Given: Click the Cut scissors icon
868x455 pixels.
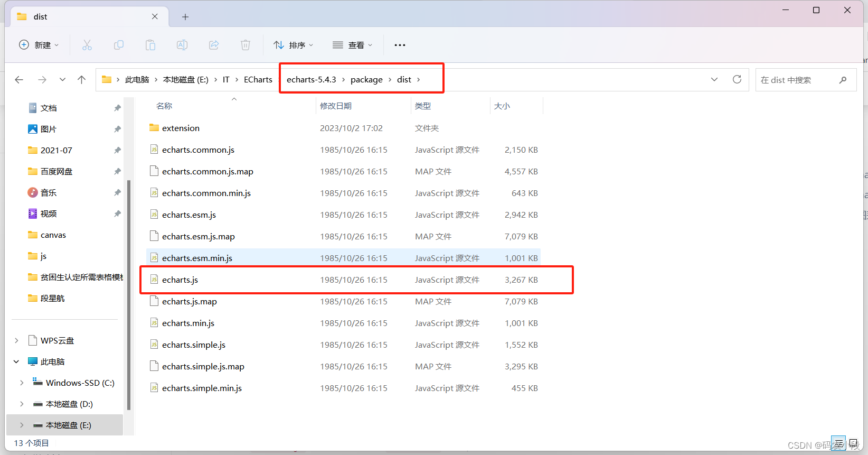Looking at the screenshot, I should pyautogui.click(x=87, y=45).
